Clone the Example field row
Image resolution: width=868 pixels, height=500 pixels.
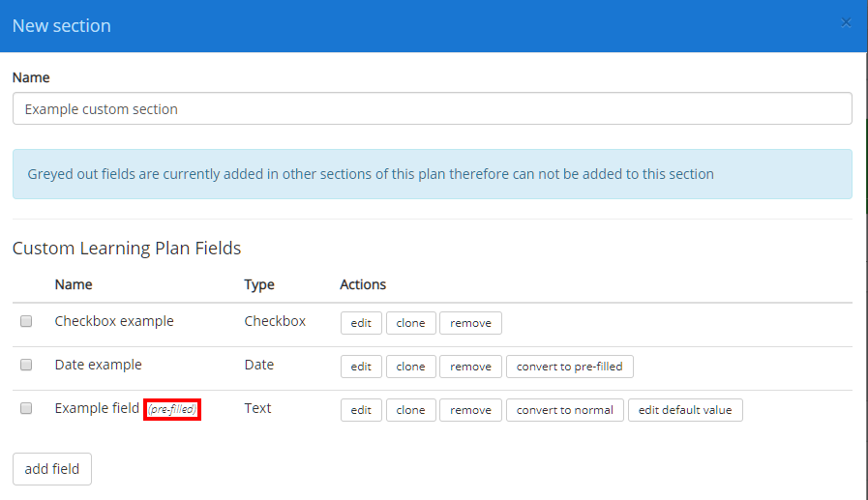(410, 410)
